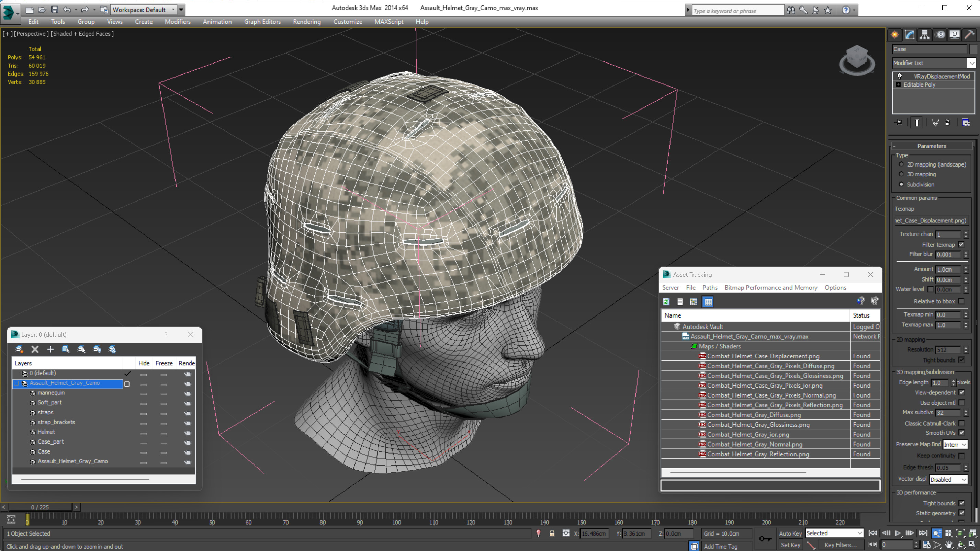Click Table View icon in Asset Tracking
The width and height of the screenshot is (980, 551).
coord(708,301)
